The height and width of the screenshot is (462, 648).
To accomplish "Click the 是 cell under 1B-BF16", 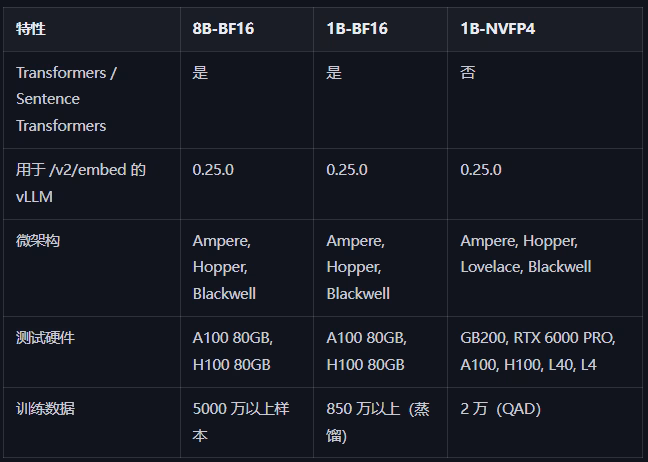I will pyautogui.click(x=334, y=73).
